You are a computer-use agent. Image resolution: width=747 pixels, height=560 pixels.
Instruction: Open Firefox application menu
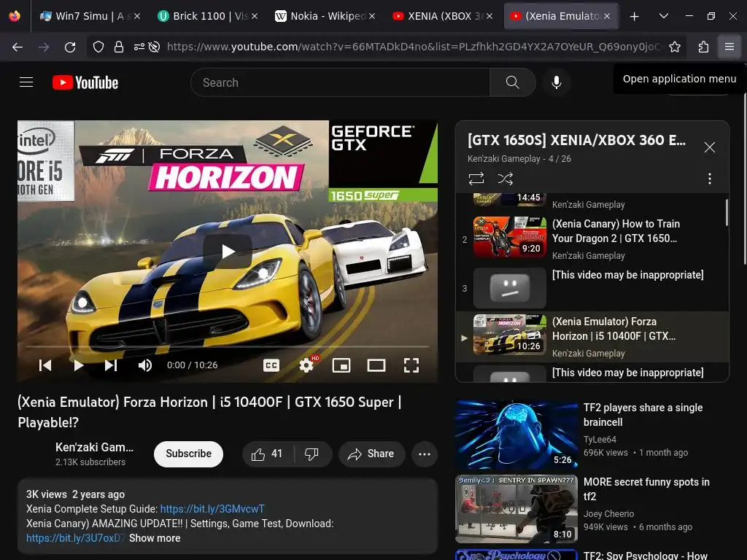[x=729, y=47]
